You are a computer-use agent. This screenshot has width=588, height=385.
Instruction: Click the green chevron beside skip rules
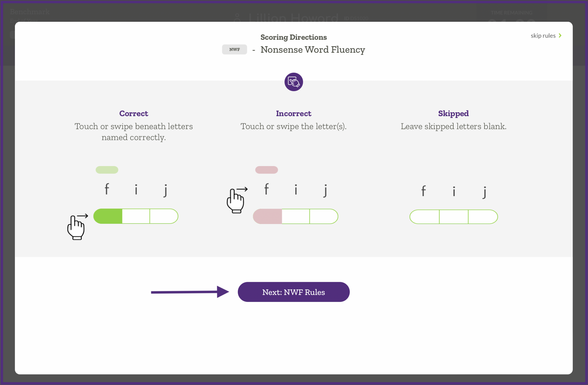[560, 36]
